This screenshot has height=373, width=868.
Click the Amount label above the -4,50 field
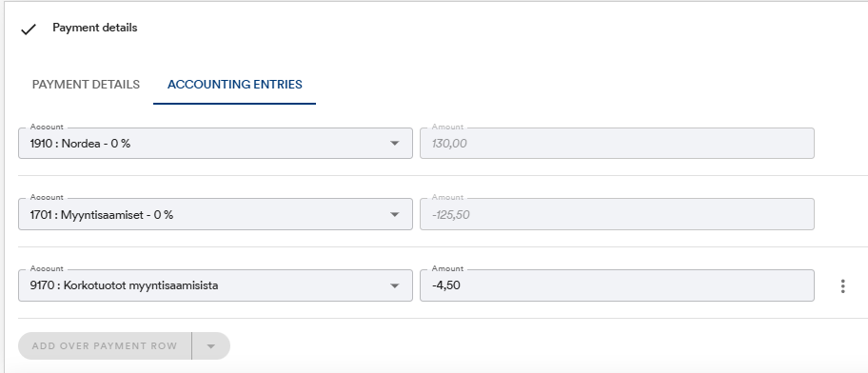tap(447, 268)
